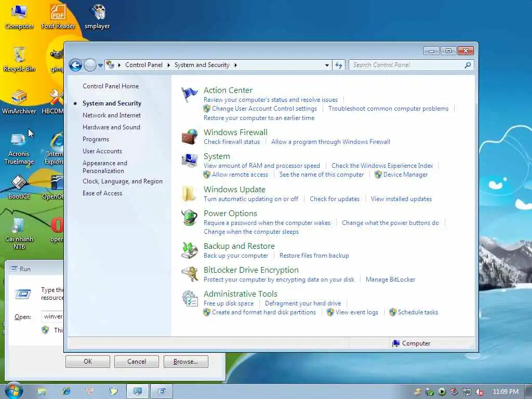Click the BitLocker Drive Encryption keys icon
This screenshot has width=532, height=399.
pos(189,274)
